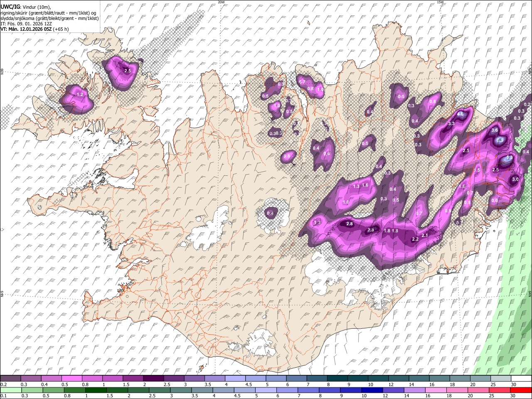Viewport: 532px width, 399px height.
Task: Click the 2.5 value in northern Westfjords blob
Action: (128, 71)
